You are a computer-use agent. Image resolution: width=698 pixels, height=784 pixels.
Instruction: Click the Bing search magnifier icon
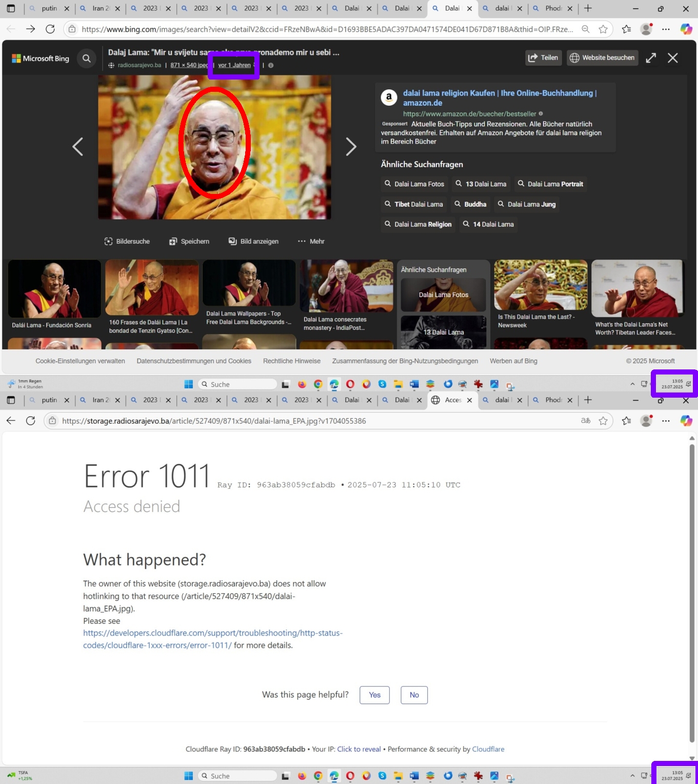[x=87, y=58]
